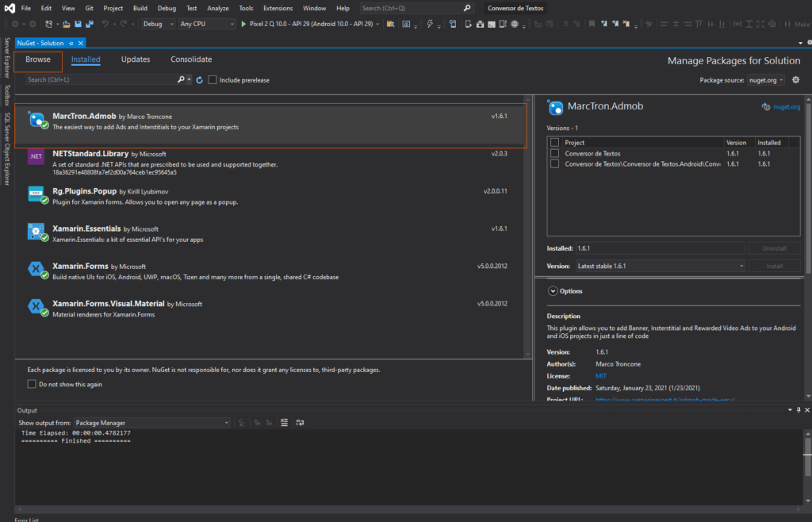
Task: Select the NETStandard.Library package row
Action: 270,163
